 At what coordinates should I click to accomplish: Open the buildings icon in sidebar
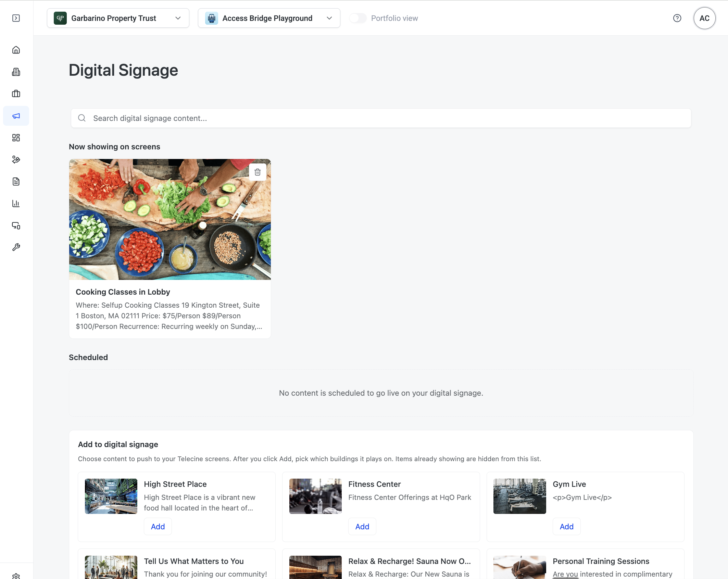(16, 72)
